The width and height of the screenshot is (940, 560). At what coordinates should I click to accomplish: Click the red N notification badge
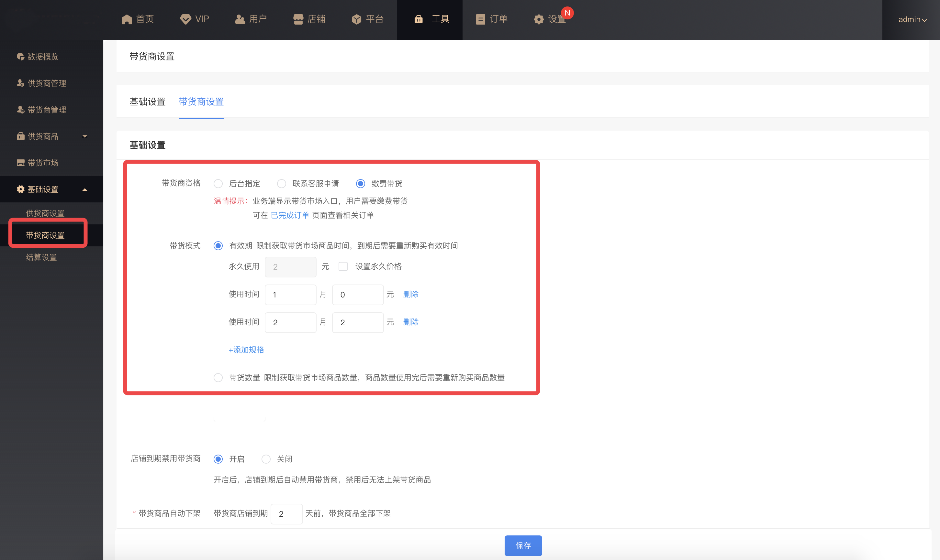point(567,13)
